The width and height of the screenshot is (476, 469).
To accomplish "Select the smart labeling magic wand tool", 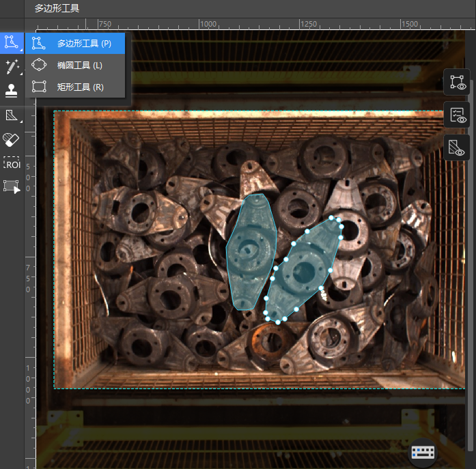I will click(11, 66).
